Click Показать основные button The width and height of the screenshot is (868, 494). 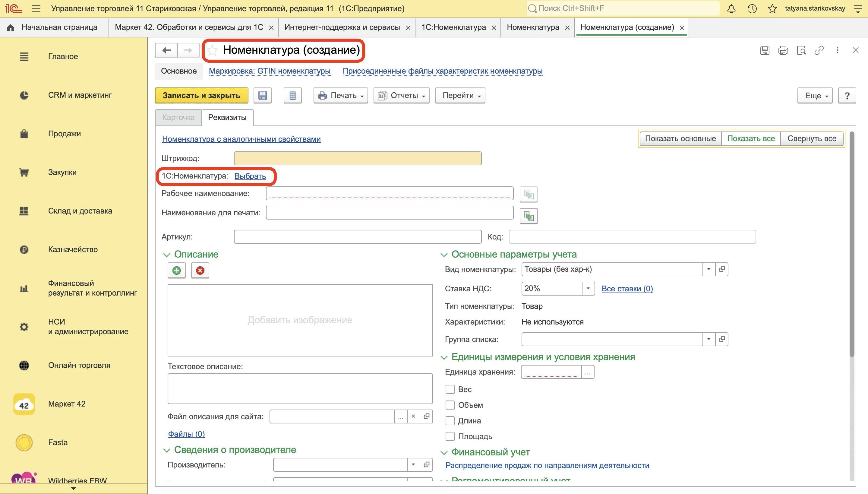point(680,138)
